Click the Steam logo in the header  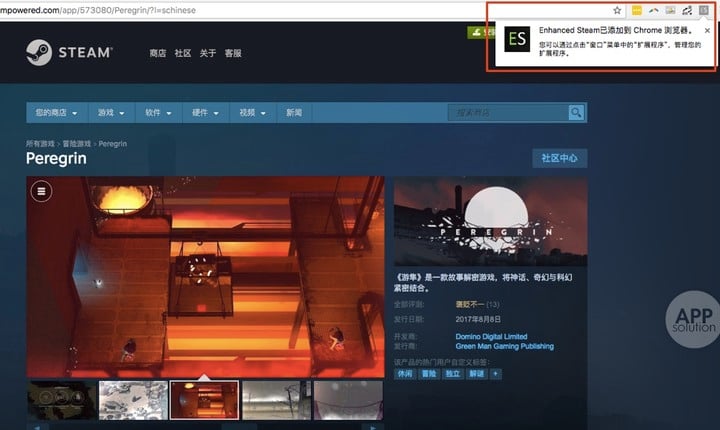(x=69, y=52)
